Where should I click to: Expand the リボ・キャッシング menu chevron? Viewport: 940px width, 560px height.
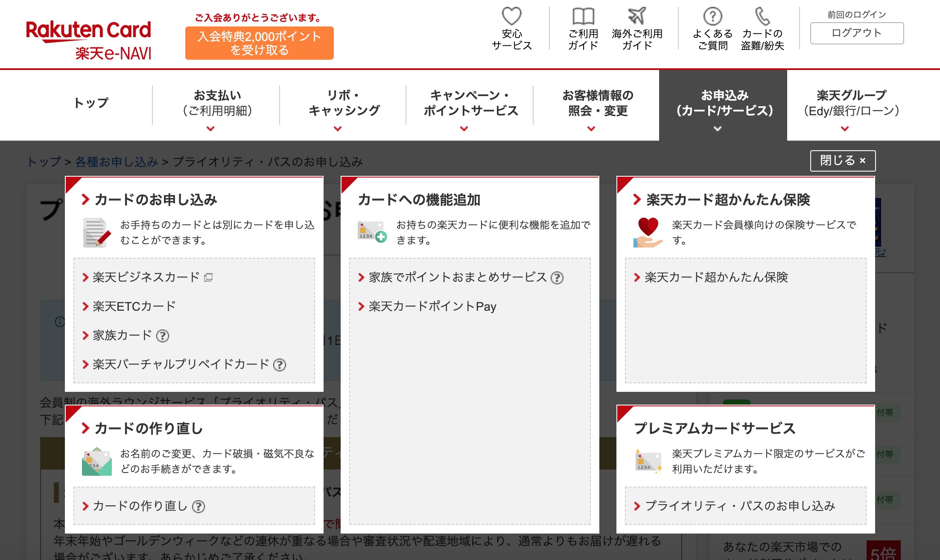[338, 128]
